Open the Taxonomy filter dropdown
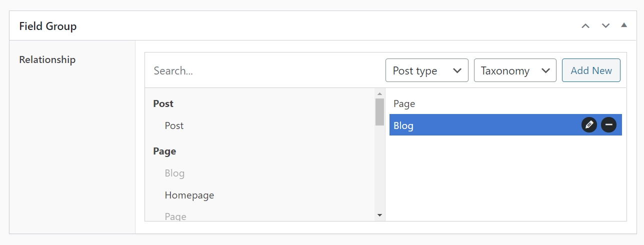The image size is (644, 245). coord(515,70)
